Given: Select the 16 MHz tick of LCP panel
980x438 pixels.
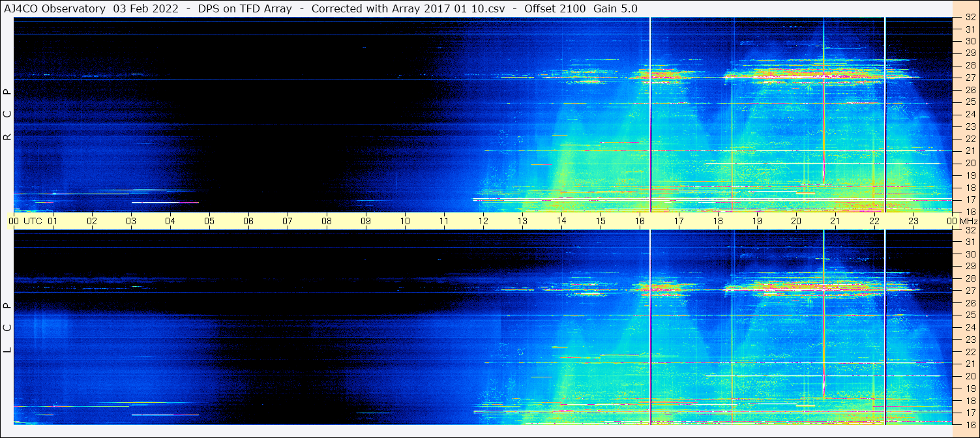Looking at the screenshot, I should (970, 424).
